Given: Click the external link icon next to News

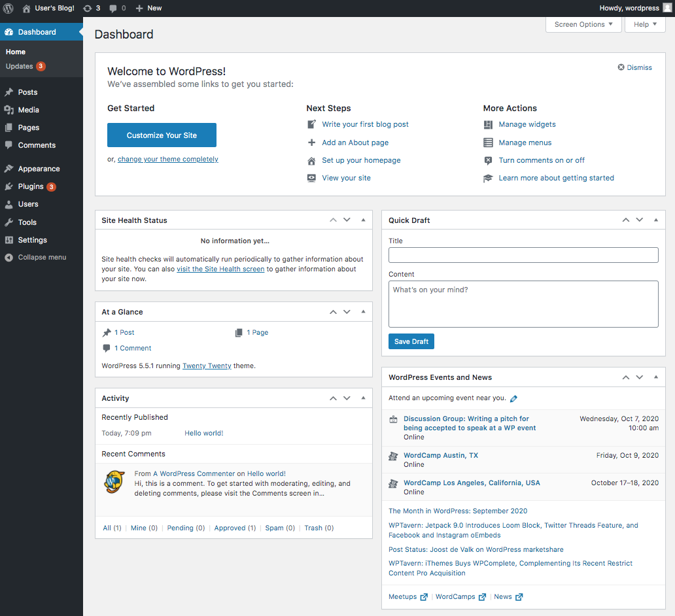Looking at the screenshot, I should pyautogui.click(x=519, y=597).
